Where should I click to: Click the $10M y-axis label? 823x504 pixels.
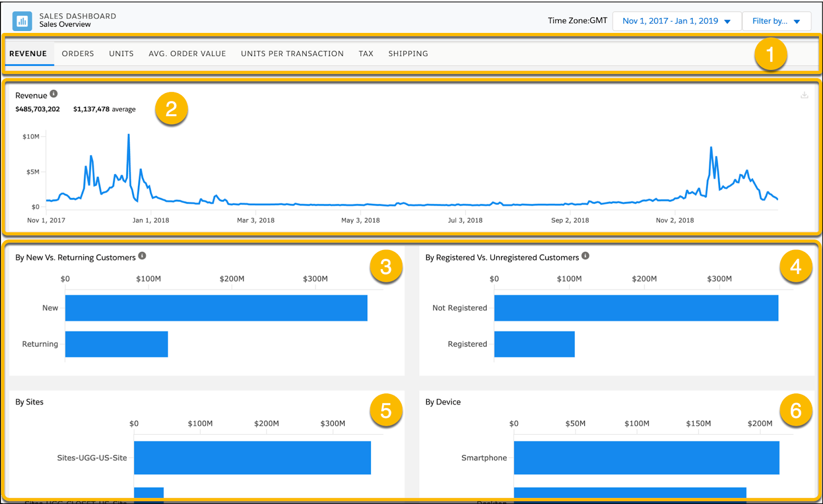[31, 136]
